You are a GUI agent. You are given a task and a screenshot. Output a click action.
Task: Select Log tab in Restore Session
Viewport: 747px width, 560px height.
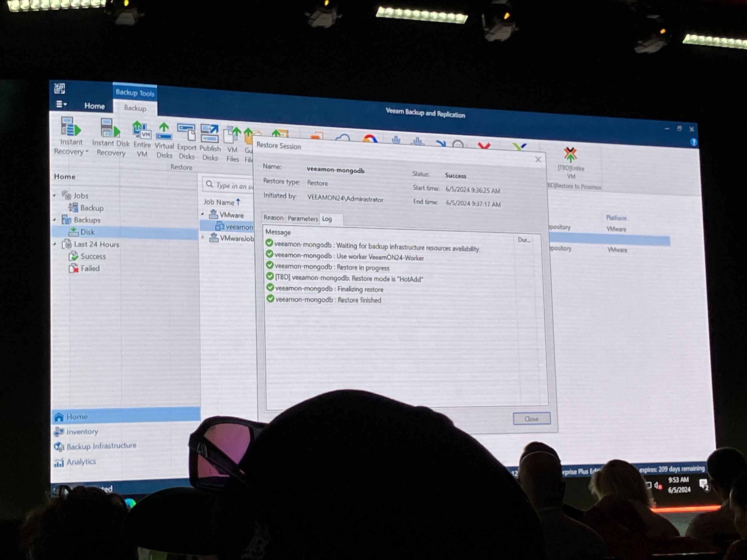click(x=327, y=219)
